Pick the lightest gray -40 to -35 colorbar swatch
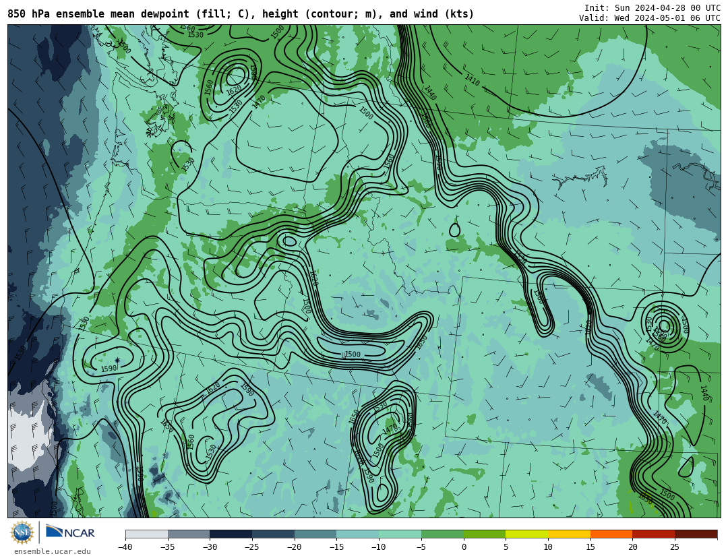This screenshot has width=728, height=560. coord(147,534)
